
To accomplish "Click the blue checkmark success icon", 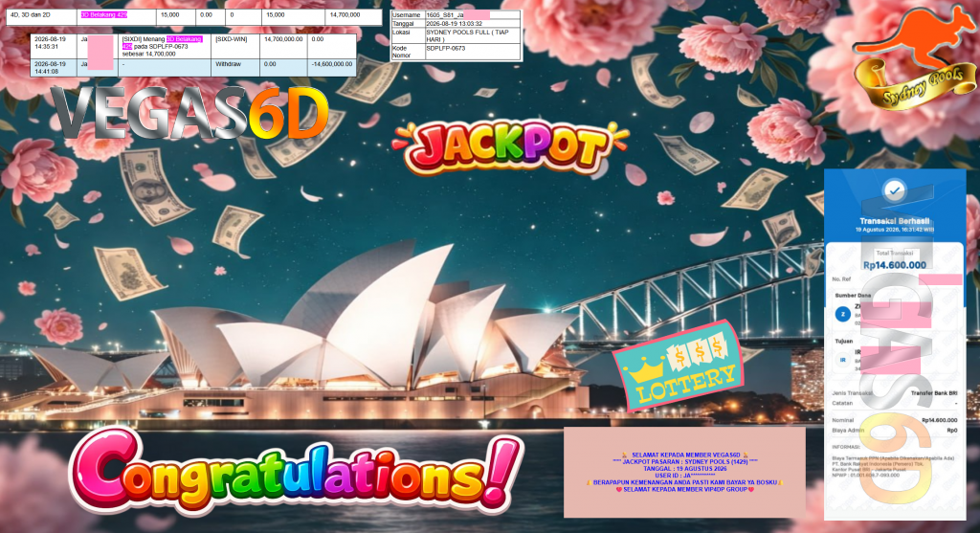I will click(x=895, y=190).
